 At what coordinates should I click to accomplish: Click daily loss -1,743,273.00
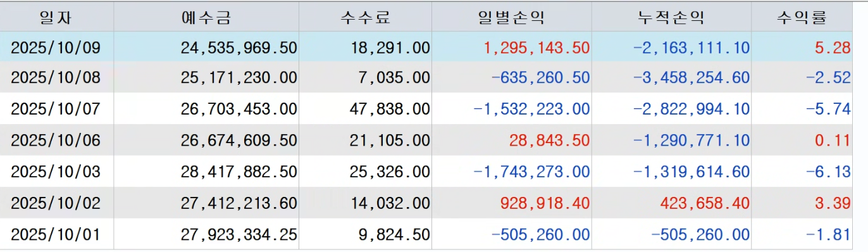531,172
